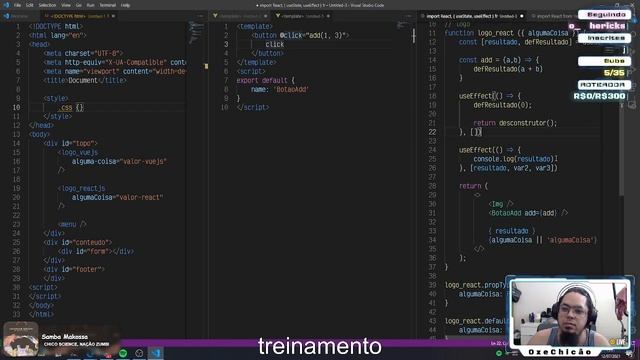Click 'defResultado(a + b)' line
This screenshot has height=360, width=640.
tap(508, 69)
